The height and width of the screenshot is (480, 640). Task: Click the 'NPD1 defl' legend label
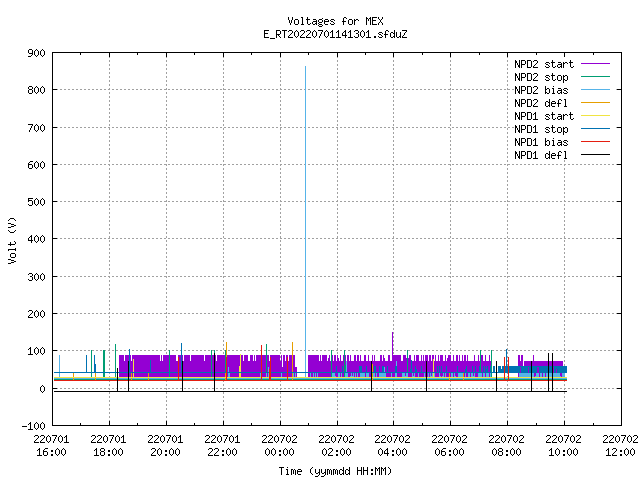541,156
